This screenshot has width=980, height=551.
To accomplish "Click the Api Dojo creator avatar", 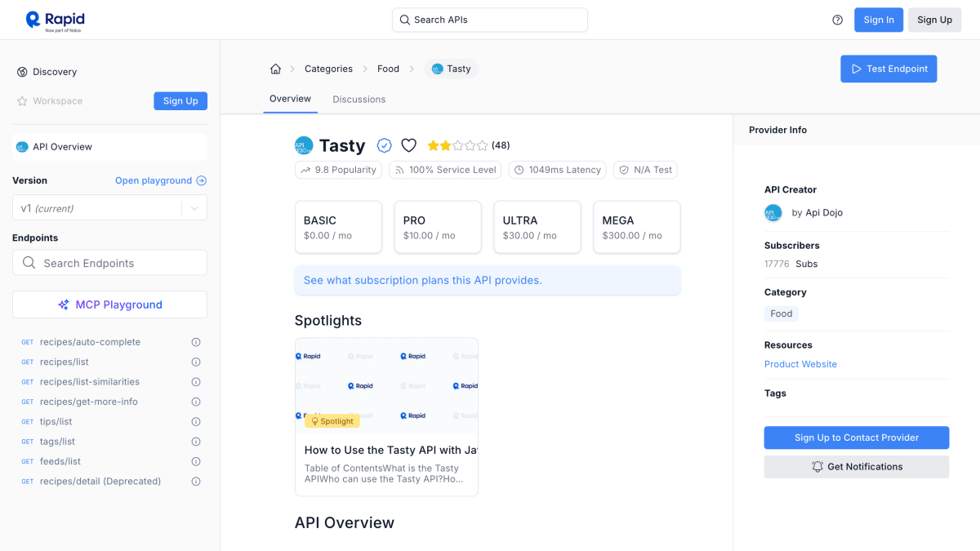I will coord(773,213).
